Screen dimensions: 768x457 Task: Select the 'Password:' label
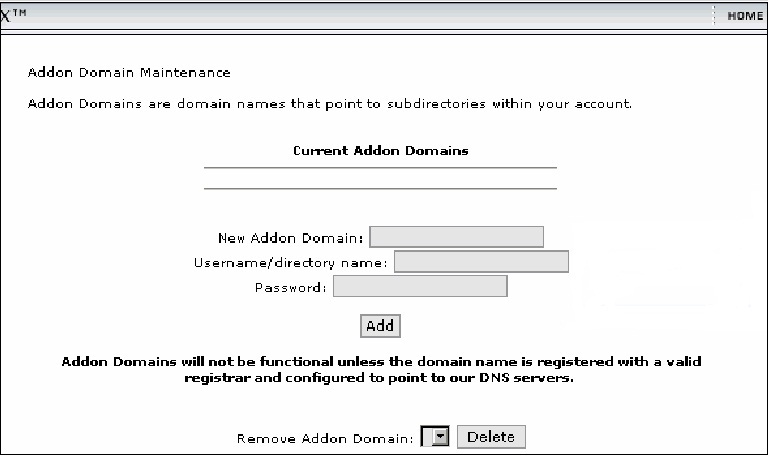point(290,288)
